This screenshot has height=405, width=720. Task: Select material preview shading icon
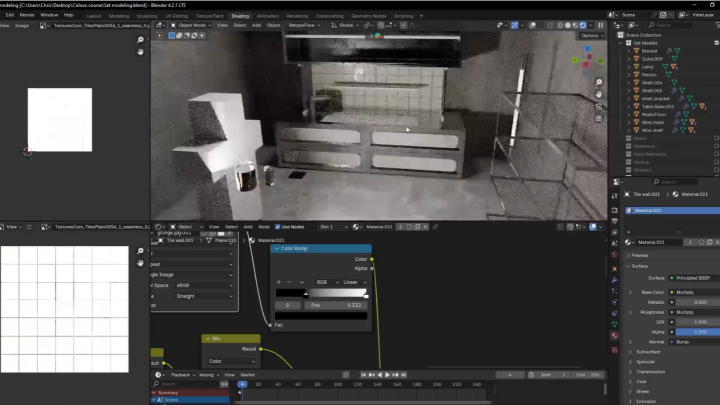[x=575, y=25]
